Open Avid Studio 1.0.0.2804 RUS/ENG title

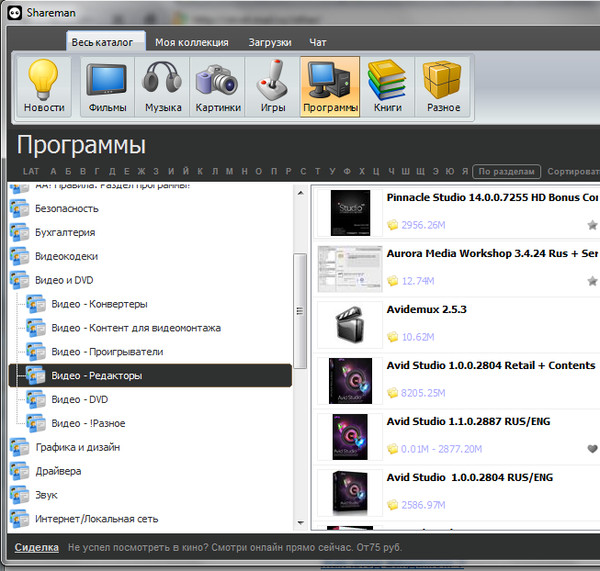[470, 478]
